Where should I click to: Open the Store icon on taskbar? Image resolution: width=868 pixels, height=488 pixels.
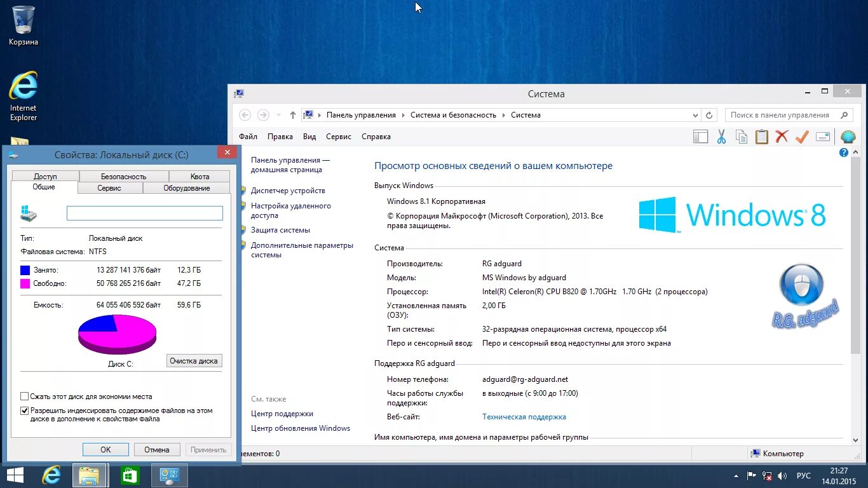[x=130, y=475]
